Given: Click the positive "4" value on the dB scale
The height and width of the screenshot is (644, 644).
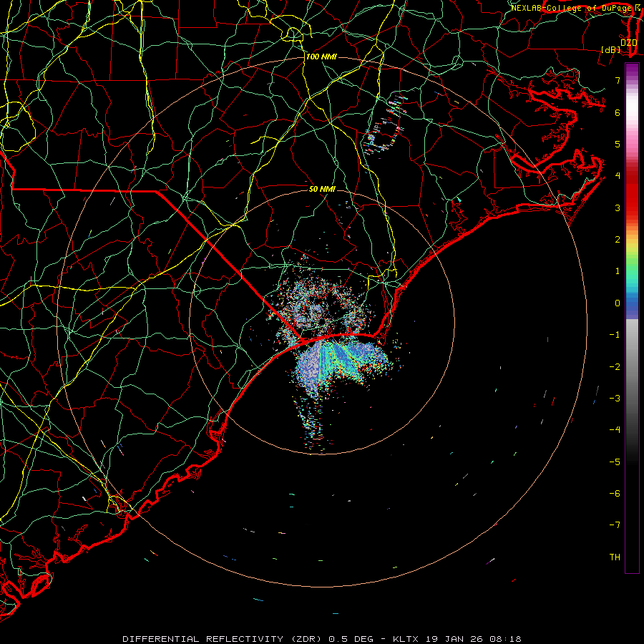Looking at the screenshot, I should point(618,176).
